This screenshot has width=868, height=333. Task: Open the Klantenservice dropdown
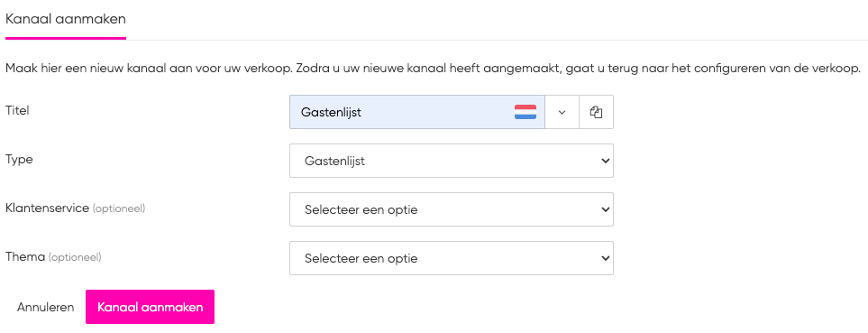click(x=452, y=209)
